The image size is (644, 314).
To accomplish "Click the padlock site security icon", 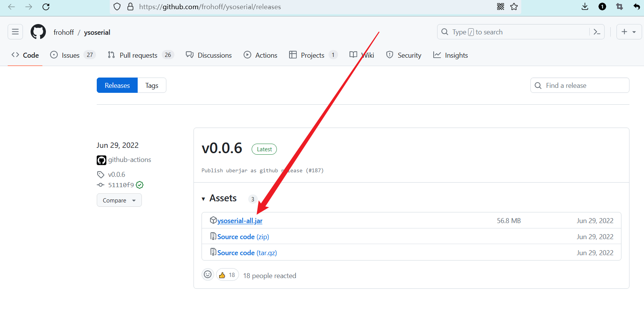I will click(x=130, y=7).
